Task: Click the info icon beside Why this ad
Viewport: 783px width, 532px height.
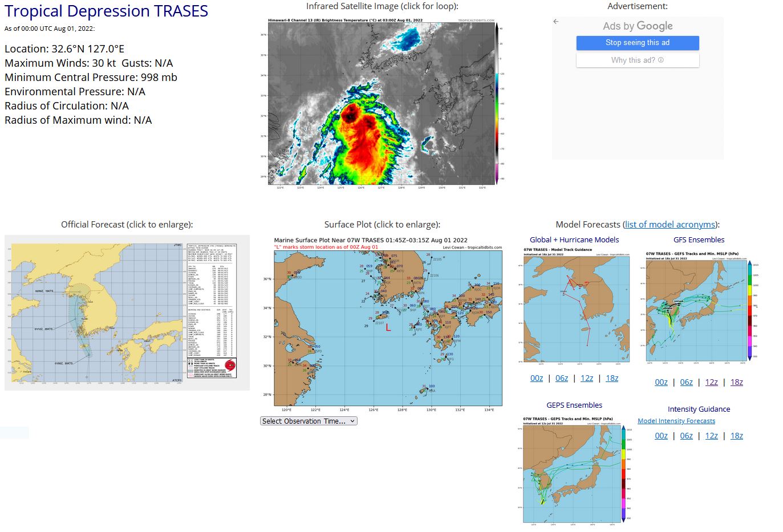Action: pyautogui.click(x=661, y=60)
